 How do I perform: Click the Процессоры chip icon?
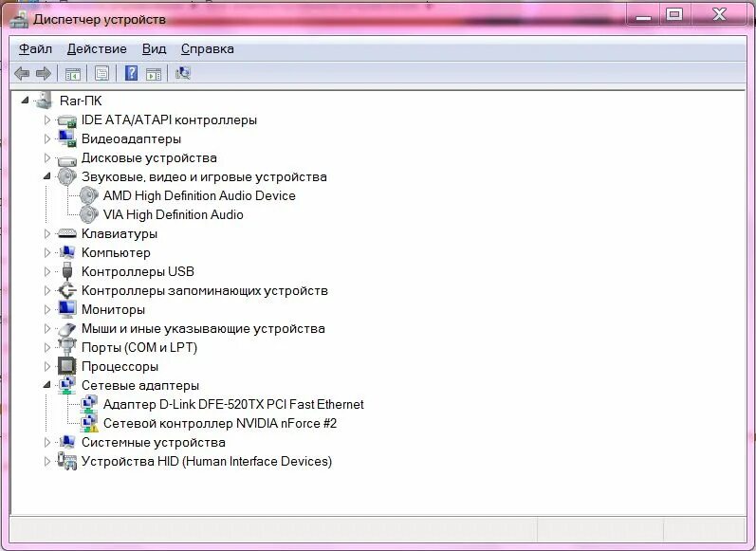[x=67, y=366]
